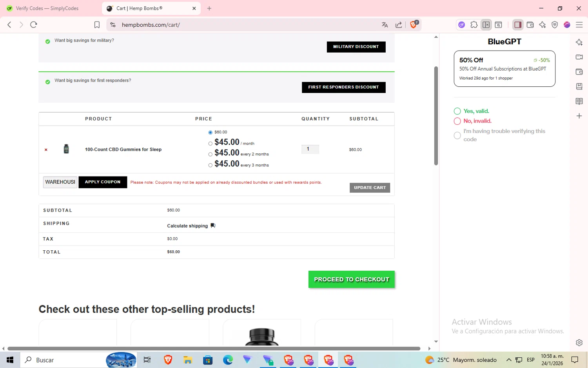Select $45.00 per month subscription
The height and width of the screenshot is (368, 588).
[211, 144]
